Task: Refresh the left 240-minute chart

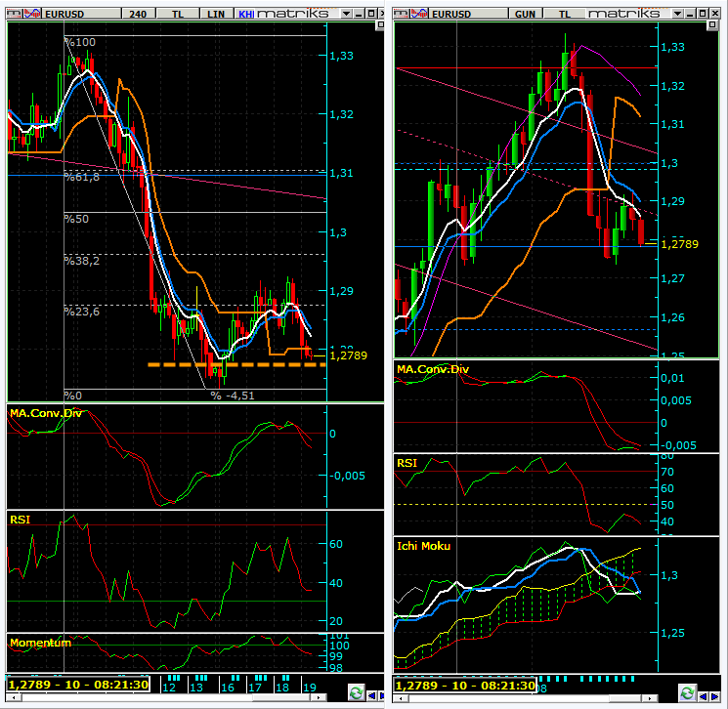Action: 357,693
